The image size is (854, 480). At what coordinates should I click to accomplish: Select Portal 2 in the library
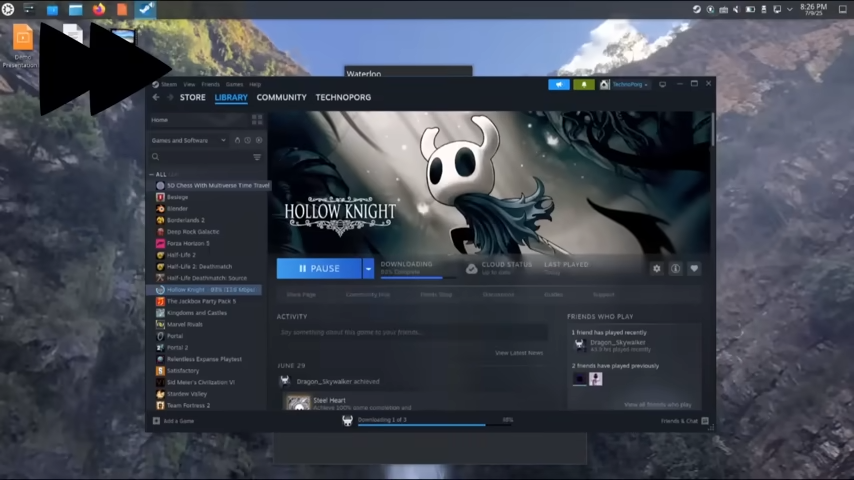[x=178, y=348]
